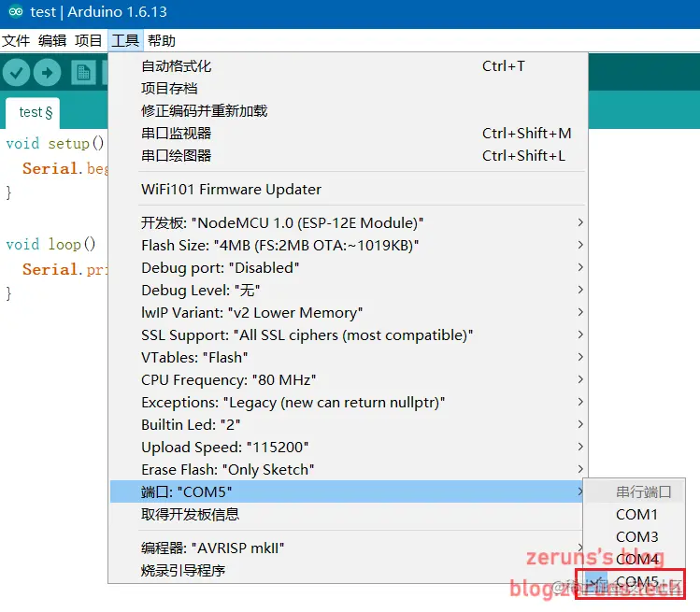Click the Verify checkmark toolbar icon
This screenshot has width=700, height=612.
point(16,72)
